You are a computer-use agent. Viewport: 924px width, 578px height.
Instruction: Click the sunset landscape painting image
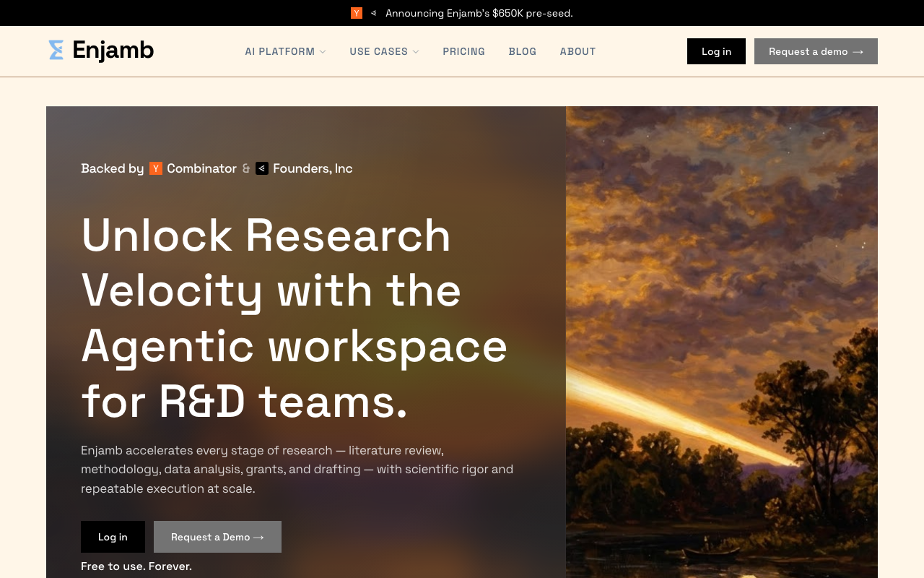pos(722,342)
